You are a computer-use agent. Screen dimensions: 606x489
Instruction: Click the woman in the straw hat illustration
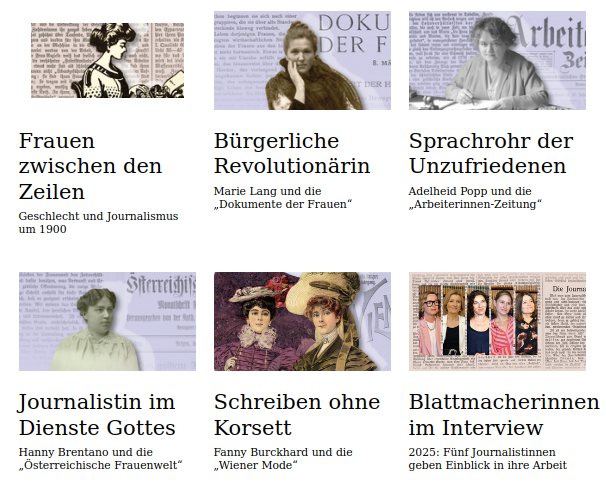click(329, 325)
